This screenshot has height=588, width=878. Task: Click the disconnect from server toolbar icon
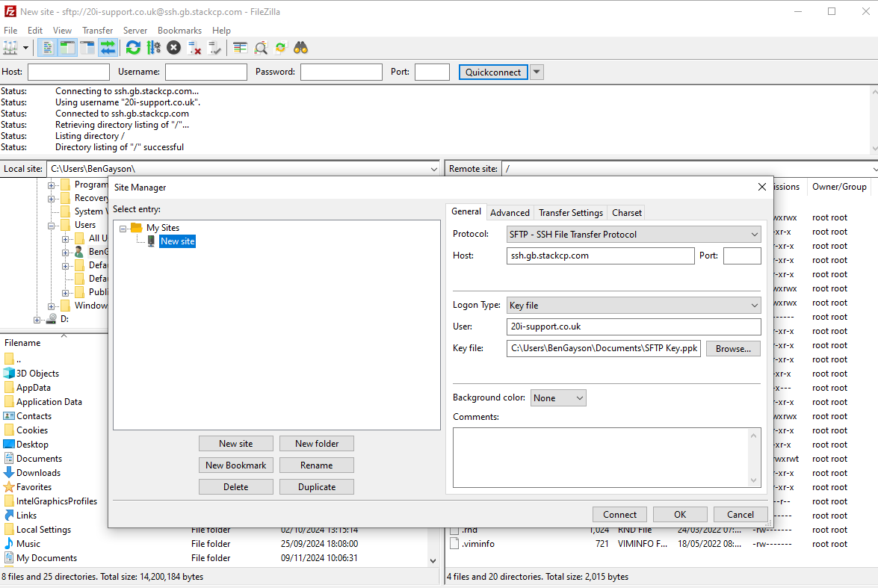194,48
